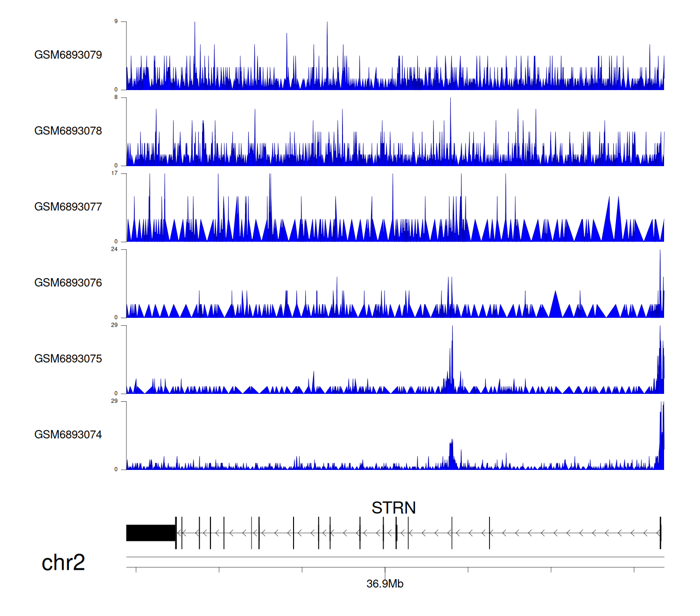Select the GSM6893074 track name
This screenshot has height=616, width=700.
pos(68,435)
